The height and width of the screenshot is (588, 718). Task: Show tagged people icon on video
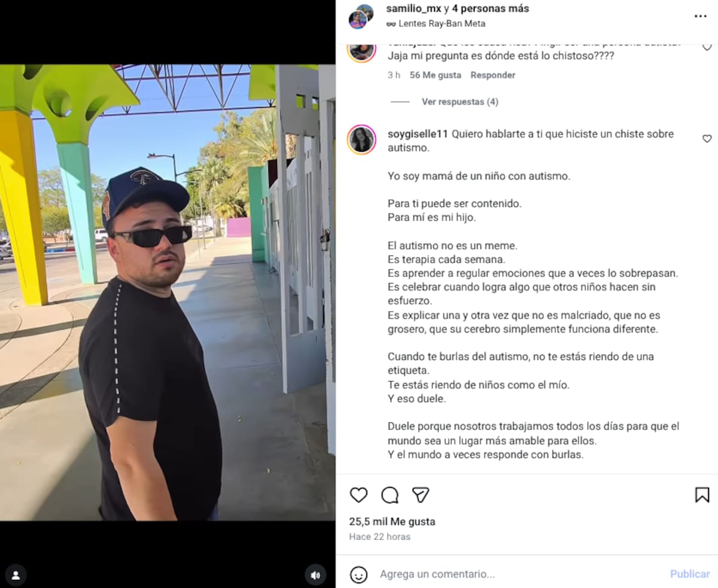16,575
